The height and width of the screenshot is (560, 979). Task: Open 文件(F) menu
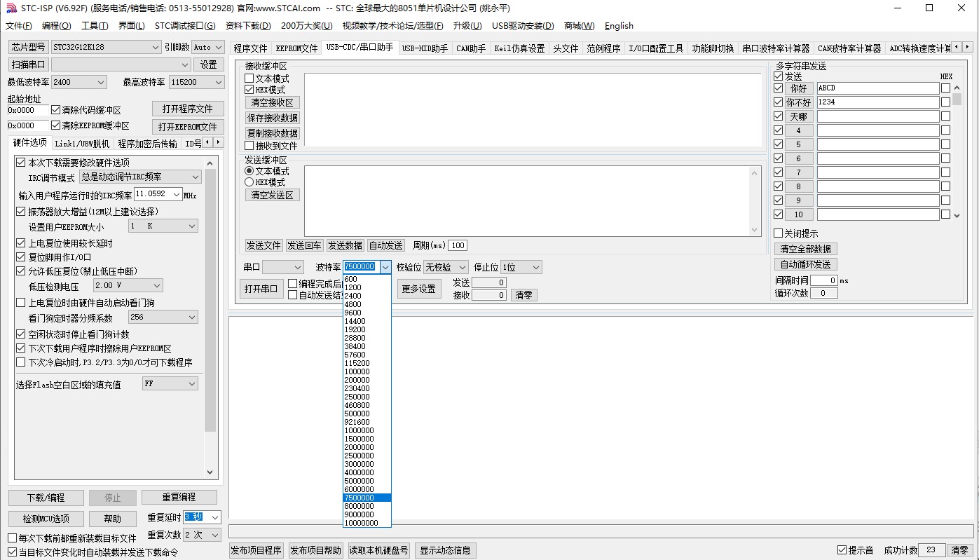point(19,26)
